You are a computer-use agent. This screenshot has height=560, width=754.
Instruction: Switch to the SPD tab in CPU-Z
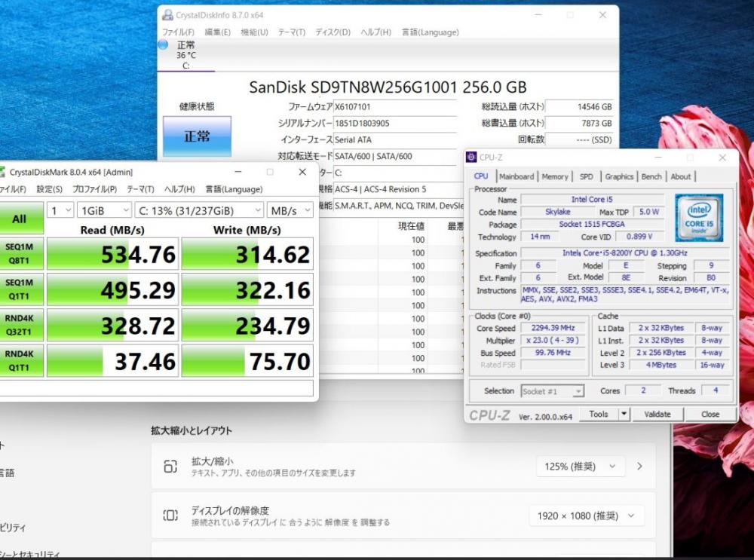tap(586, 176)
